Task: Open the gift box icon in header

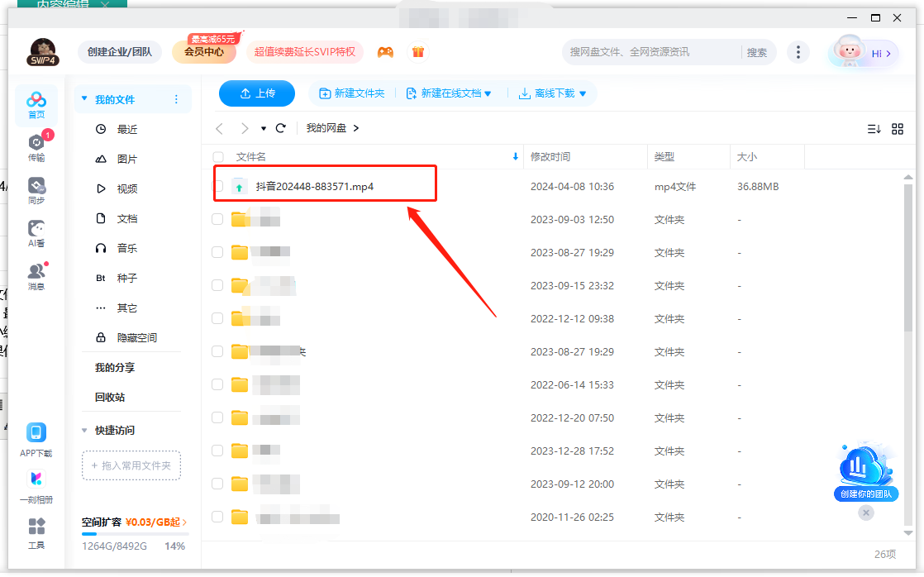Action: (418, 52)
